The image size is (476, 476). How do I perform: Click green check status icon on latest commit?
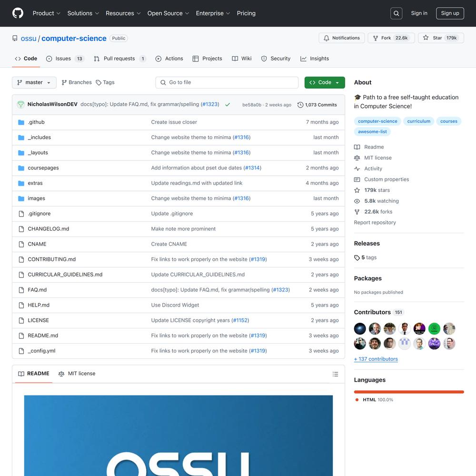coord(228,105)
